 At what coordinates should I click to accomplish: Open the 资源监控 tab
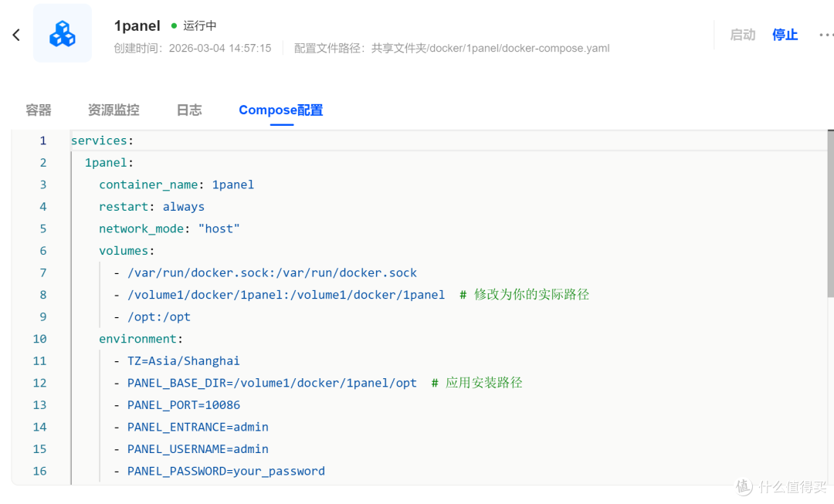(x=114, y=110)
